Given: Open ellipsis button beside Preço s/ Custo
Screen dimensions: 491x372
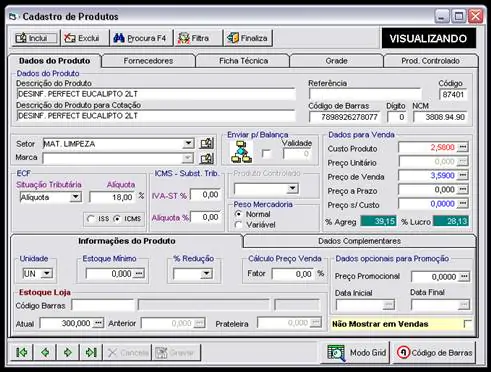Looking at the screenshot, I should click(x=463, y=204).
